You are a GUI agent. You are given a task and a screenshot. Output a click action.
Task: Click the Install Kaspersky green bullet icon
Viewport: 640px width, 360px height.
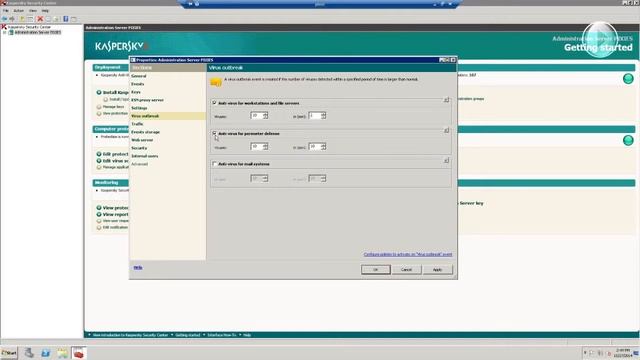[x=99, y=92]
